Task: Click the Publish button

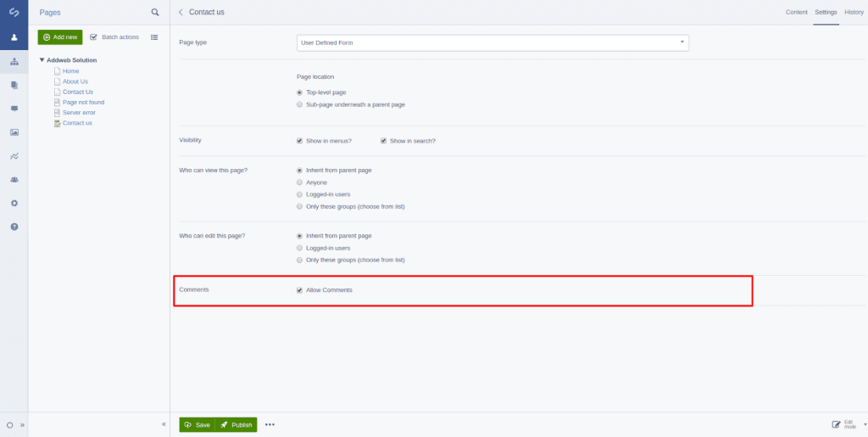Action: coord(236,424)
